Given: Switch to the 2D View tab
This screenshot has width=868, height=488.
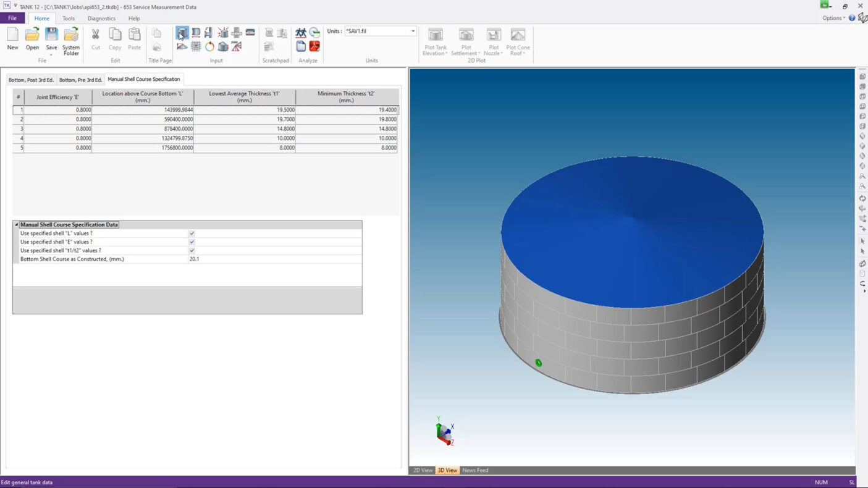Looking at the screenshot, I should (x=423, y=470).
